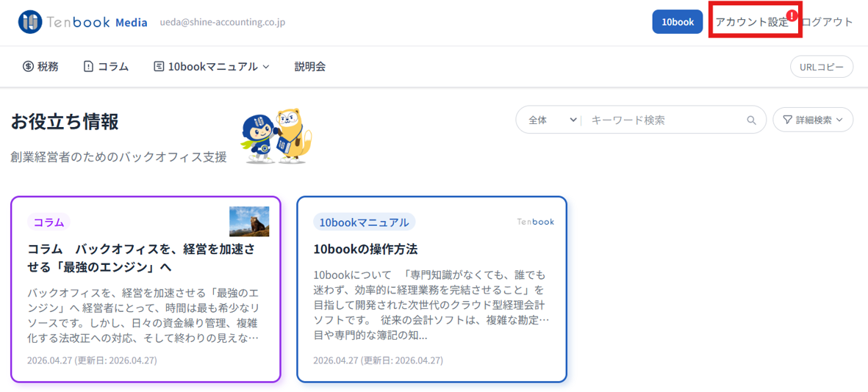Click the URLコピー button
This screenshot has height=392, width=868.
tap(822, 67)
